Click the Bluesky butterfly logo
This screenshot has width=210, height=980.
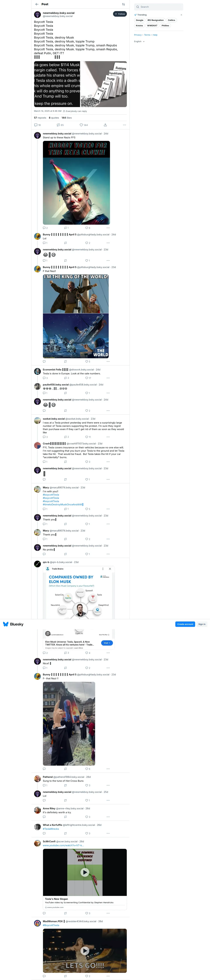(6, 624)
